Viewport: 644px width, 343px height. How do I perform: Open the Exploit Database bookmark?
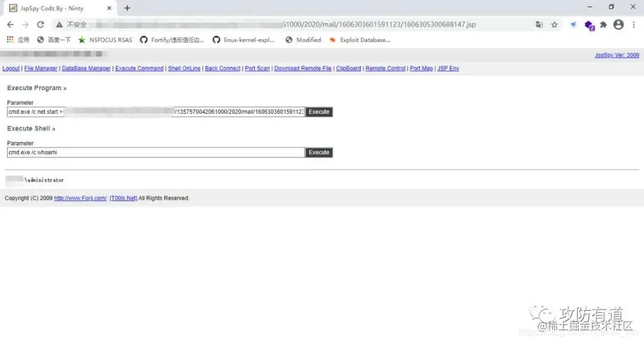point(360,40)
